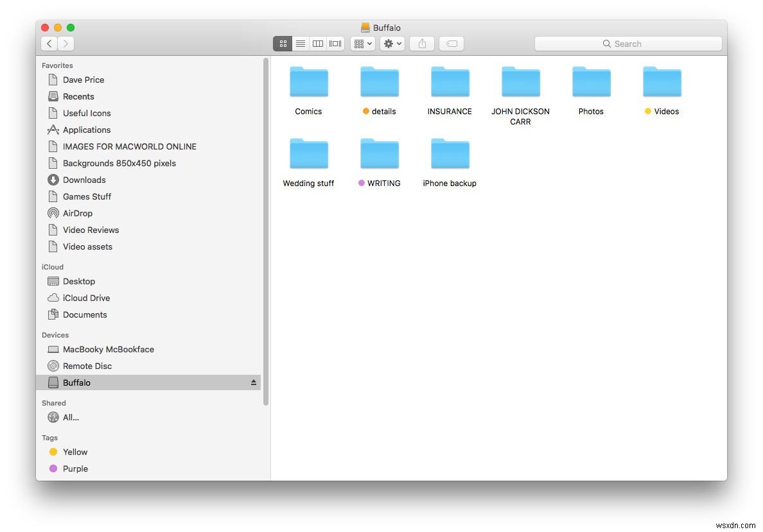763x532 pixels.
Task: Eject the Buffalo drive
Action: click(253, 382)
